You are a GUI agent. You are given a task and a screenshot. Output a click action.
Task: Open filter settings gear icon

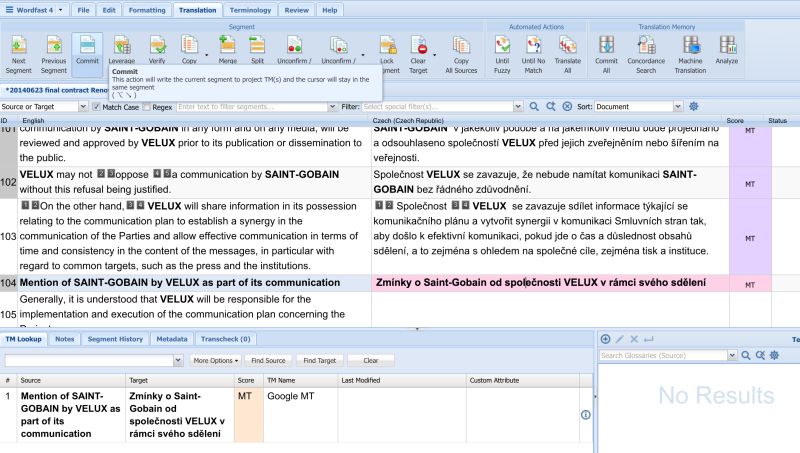693,107
